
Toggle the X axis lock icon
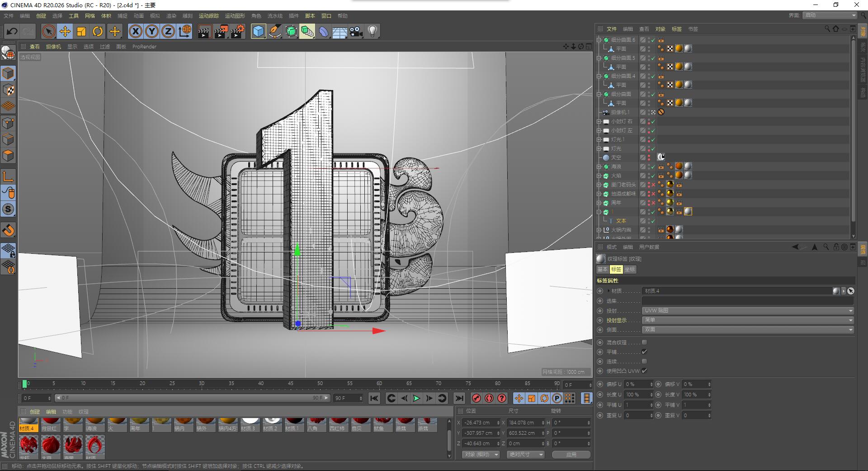[135, 31]
